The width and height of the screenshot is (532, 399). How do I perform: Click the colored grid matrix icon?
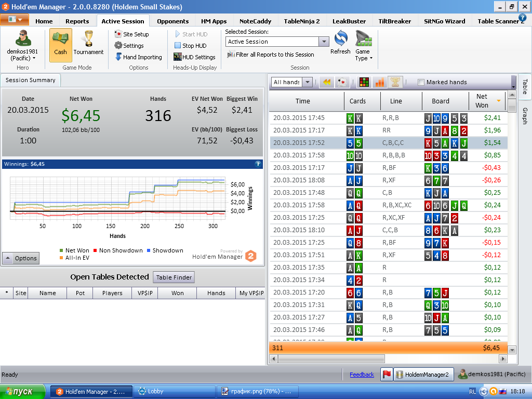click(364, 82)
